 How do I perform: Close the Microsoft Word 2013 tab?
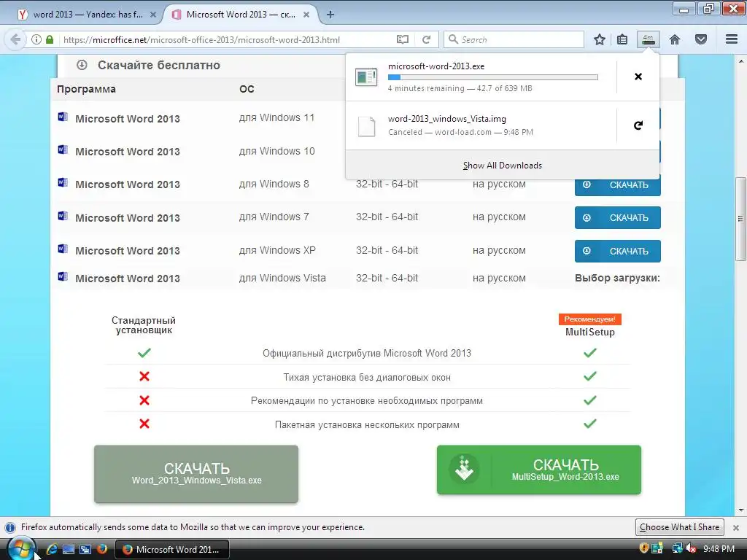(306, 15)
